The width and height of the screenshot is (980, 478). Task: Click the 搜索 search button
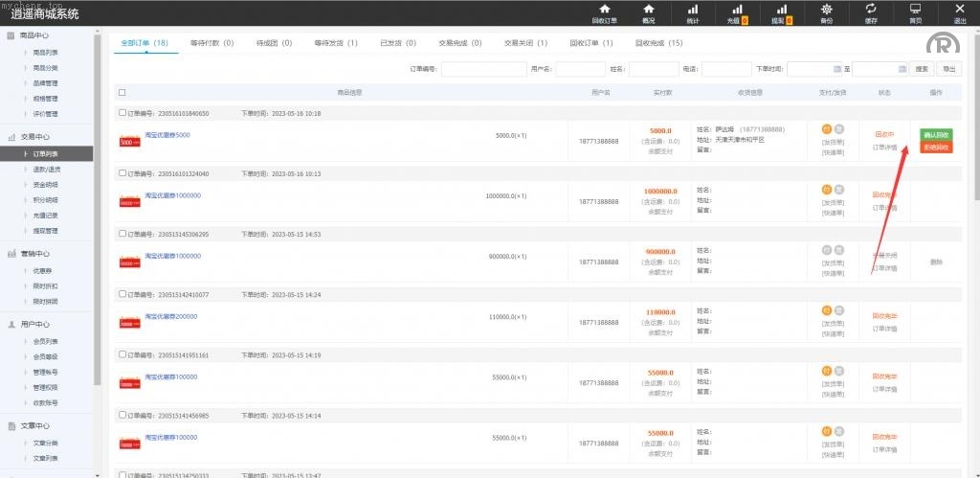point(921,69)
